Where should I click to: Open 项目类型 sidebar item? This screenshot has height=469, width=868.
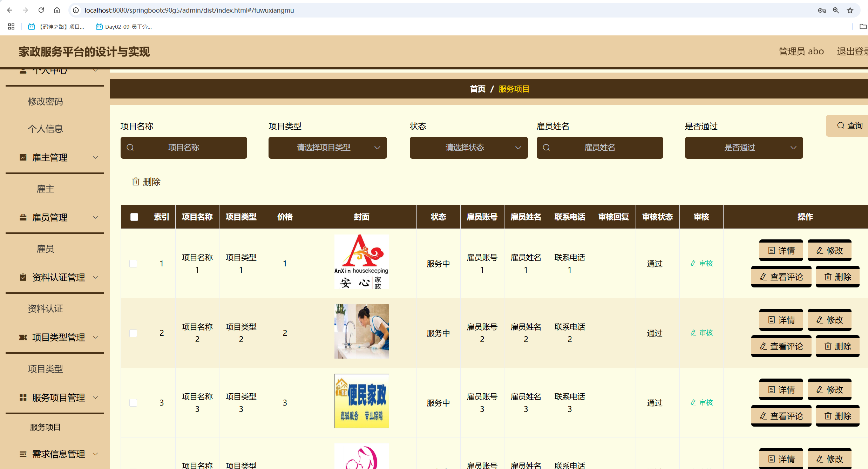coord(46,369)
